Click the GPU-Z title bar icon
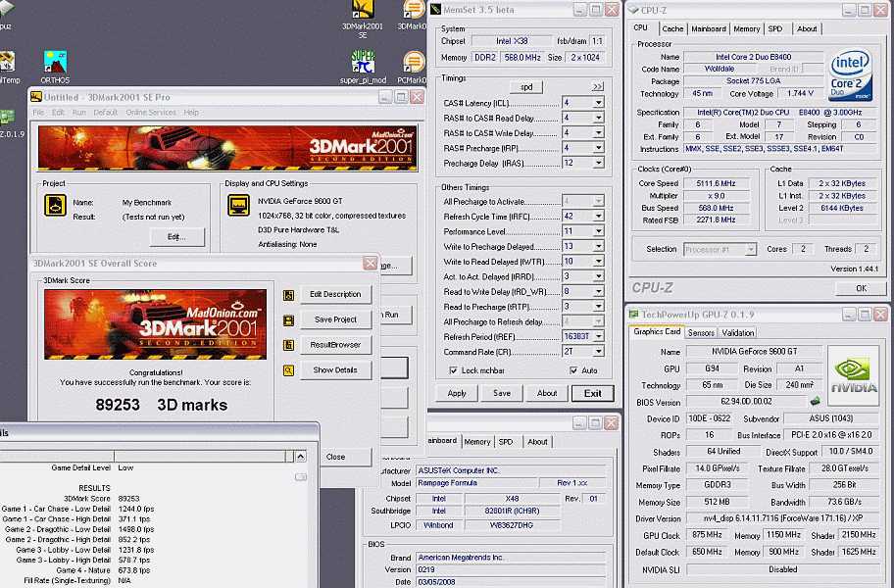The image size is (894, 588). 633,315
